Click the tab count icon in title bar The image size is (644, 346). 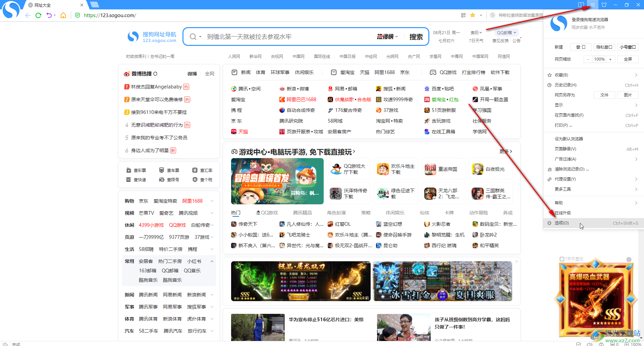tap(581, 5)
